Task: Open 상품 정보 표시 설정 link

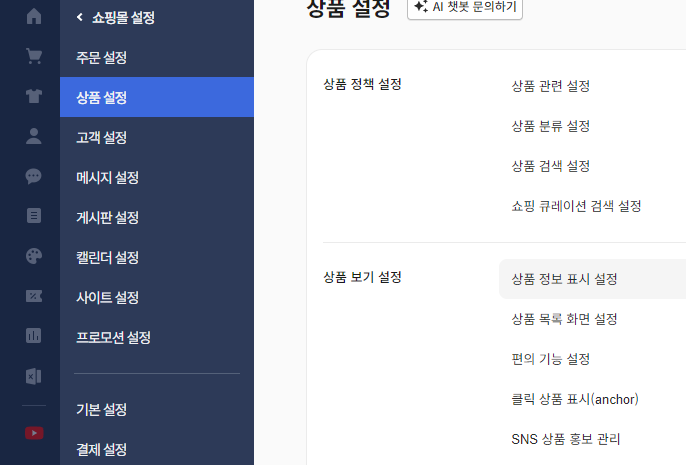Action: (x=564, y=279)
